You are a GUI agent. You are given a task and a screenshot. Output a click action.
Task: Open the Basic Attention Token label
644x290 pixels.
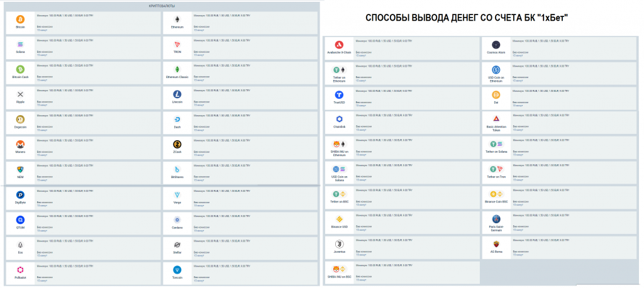click(x=496, y=128)
